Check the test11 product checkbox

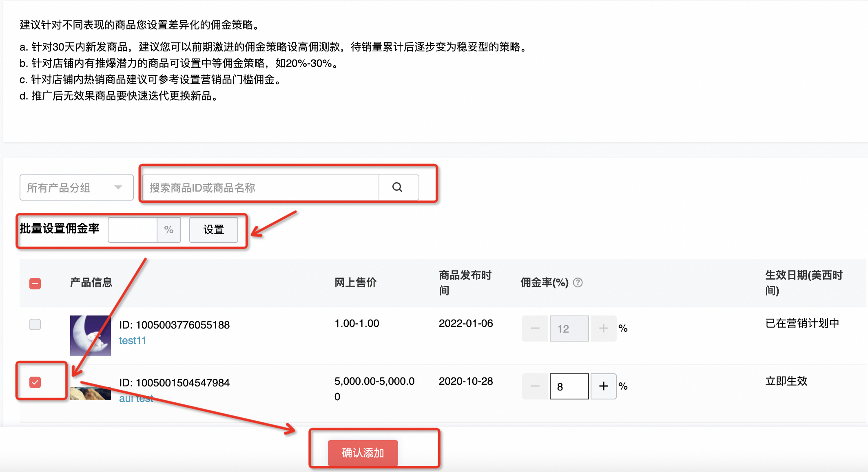tap(35, 324)
